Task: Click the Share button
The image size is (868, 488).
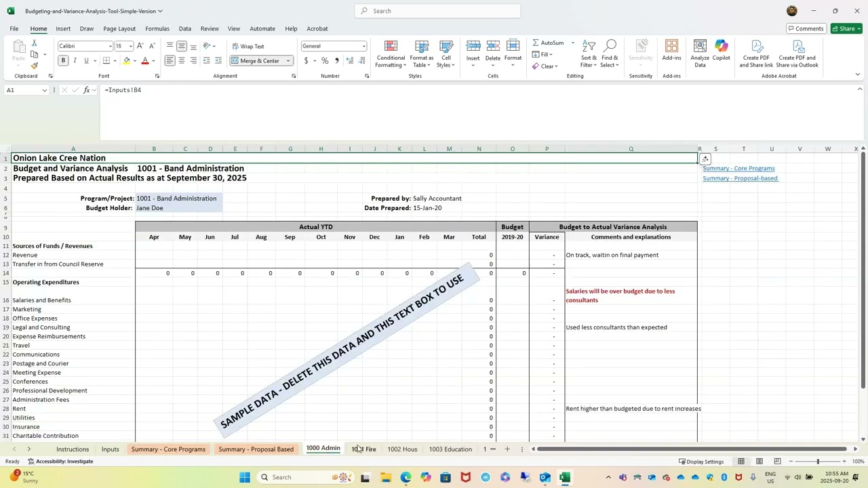Action: (847, 28)
